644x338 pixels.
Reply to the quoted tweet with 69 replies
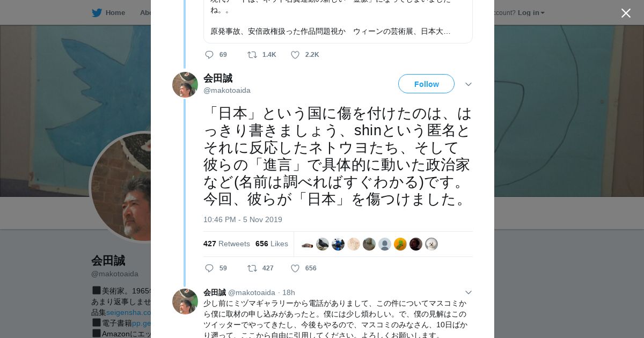coord(209,55)
